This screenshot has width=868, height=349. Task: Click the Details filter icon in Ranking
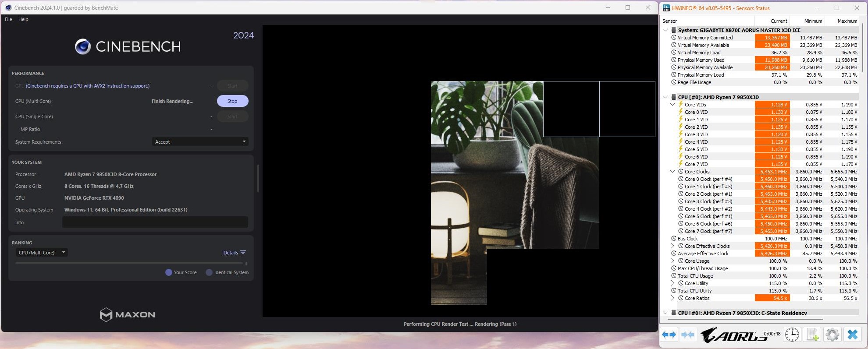pyautogui.click(x=243, y=253)
